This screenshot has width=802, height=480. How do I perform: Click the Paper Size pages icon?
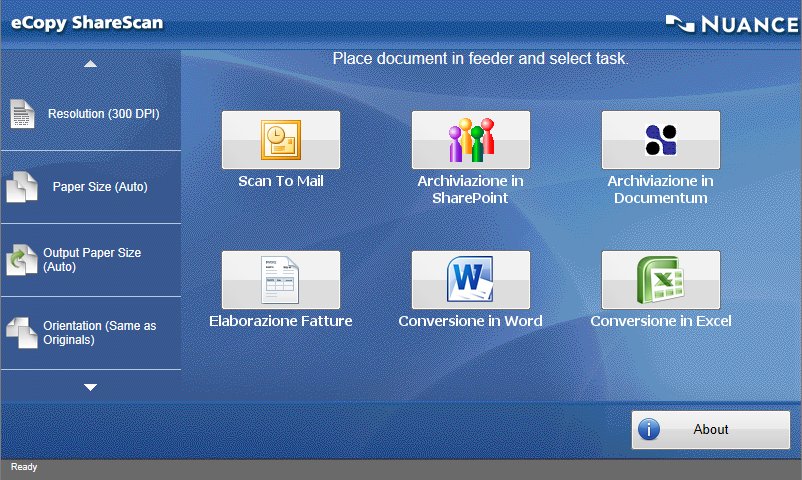[21, 187]
